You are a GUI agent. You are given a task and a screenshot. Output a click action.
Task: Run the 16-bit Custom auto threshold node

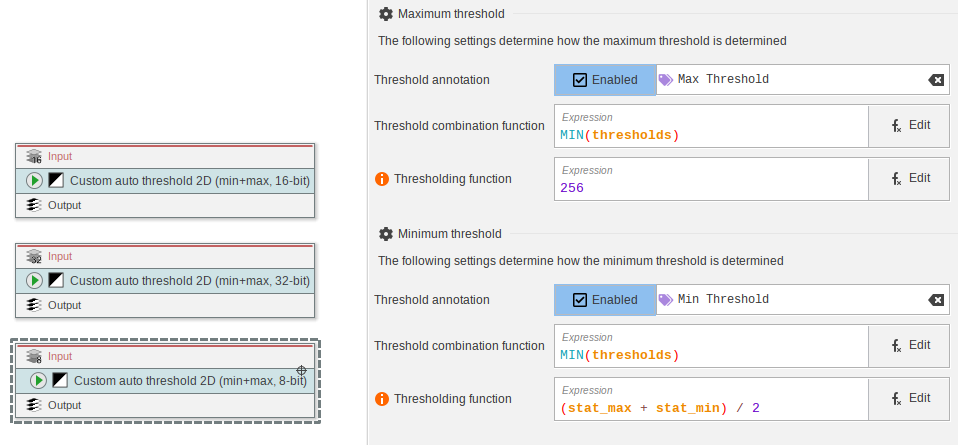(35, 181)
